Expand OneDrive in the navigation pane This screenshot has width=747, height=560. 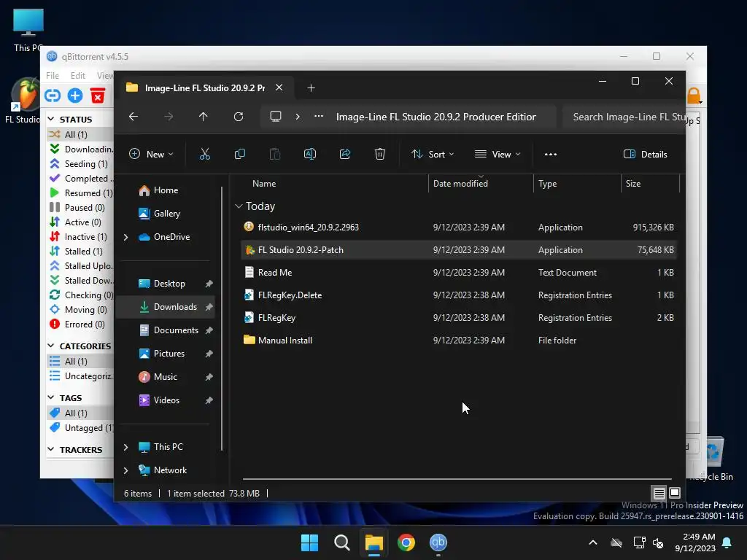[x=125, y=237]
